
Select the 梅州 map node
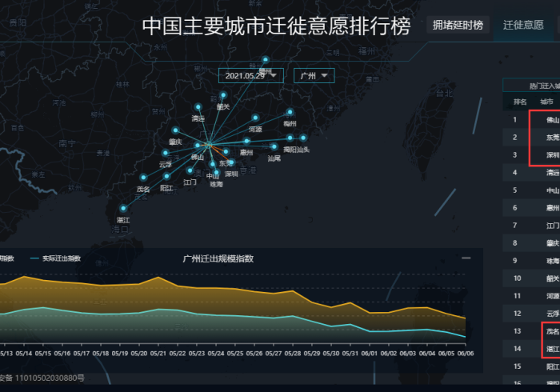[290, 112]
